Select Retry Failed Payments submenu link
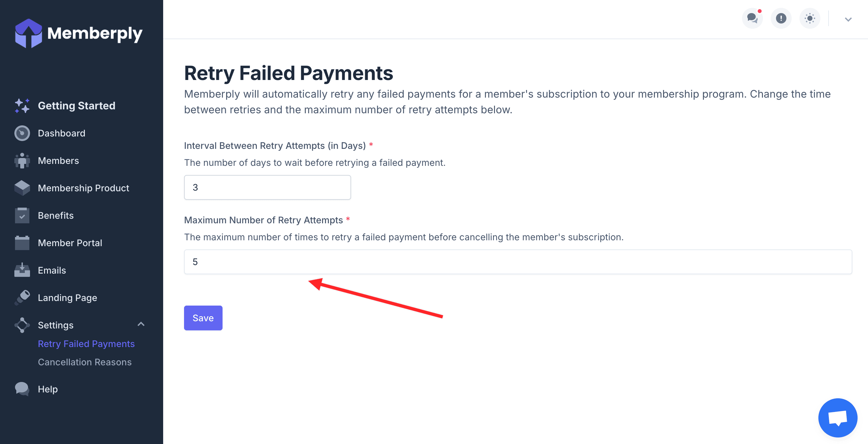Screen dimensions: 868x444 [x=86, y=343]
